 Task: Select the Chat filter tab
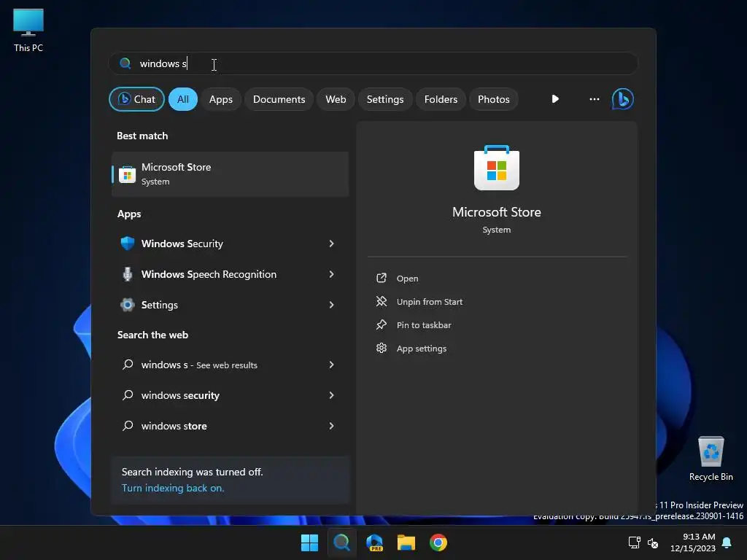[136, 99]
